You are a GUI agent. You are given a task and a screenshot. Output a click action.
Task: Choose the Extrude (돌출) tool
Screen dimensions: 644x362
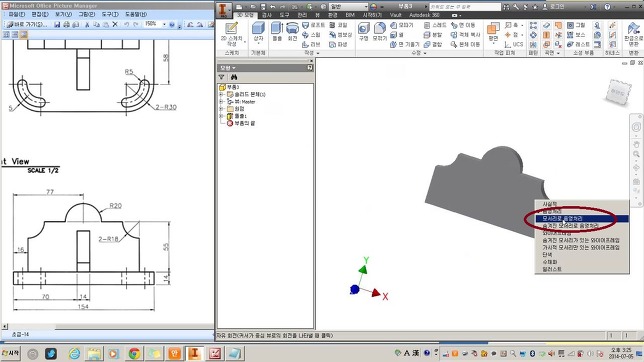point(277,31)
